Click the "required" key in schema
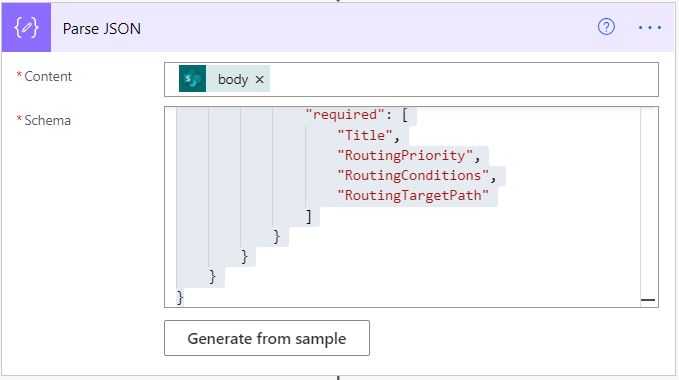This screenshot has width=679, height=380. 345,115
